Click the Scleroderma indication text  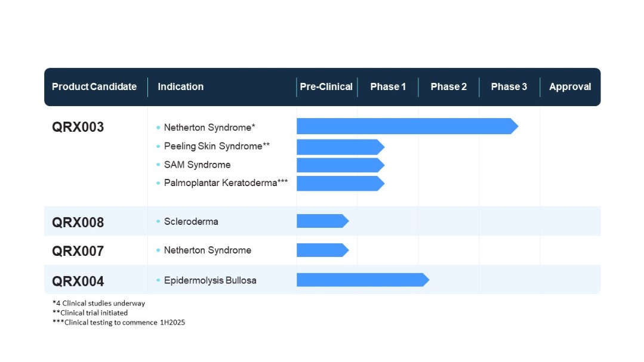191,221
